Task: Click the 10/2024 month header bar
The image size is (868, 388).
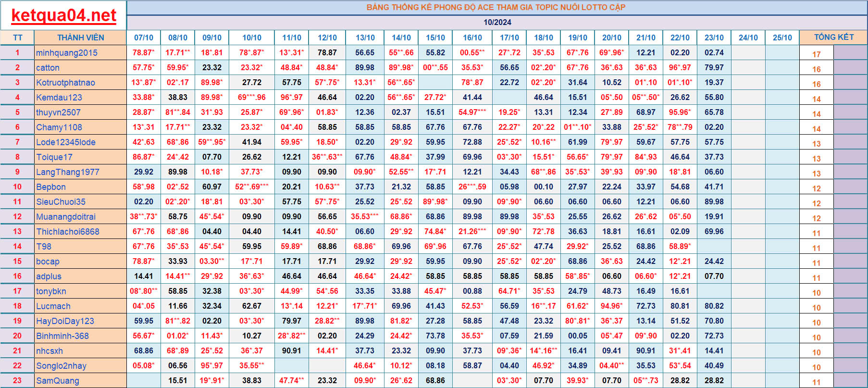Action: [x=497, y=23]
